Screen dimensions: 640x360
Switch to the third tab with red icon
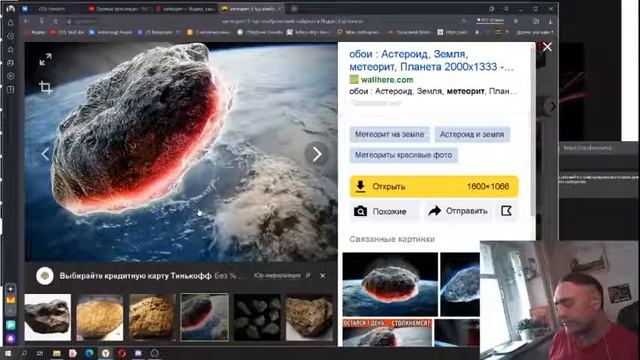186,9
